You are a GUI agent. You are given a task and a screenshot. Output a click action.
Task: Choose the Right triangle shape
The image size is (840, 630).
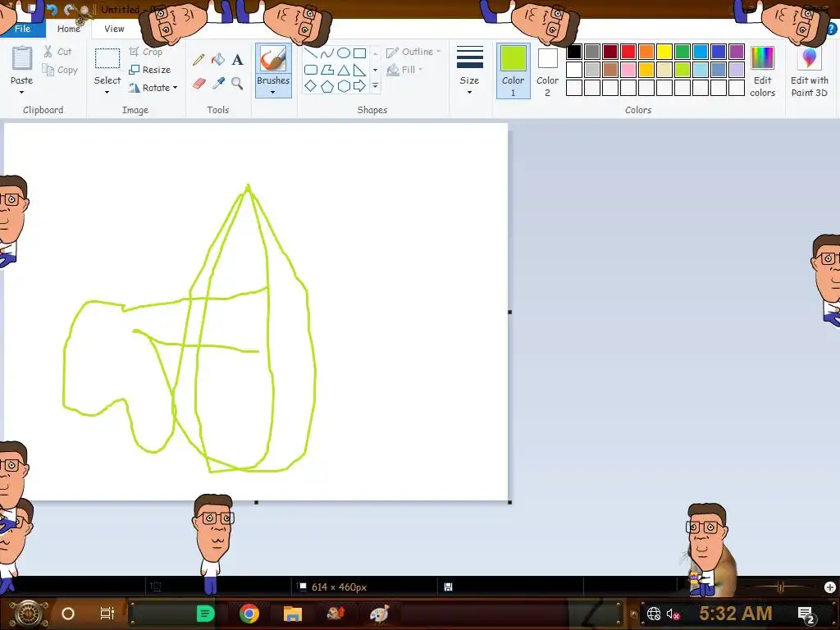[x=360, y=70]
